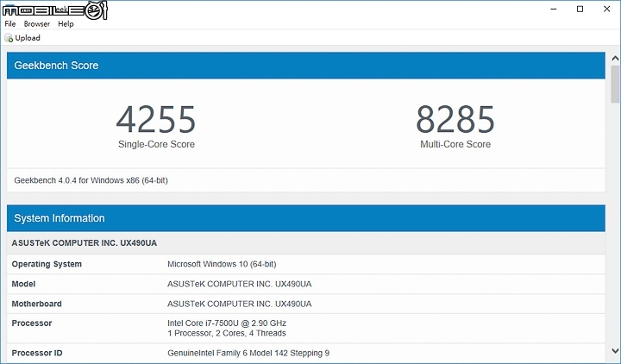
Task: Click the Single-Core Score label
Action: tap(156, 144)
